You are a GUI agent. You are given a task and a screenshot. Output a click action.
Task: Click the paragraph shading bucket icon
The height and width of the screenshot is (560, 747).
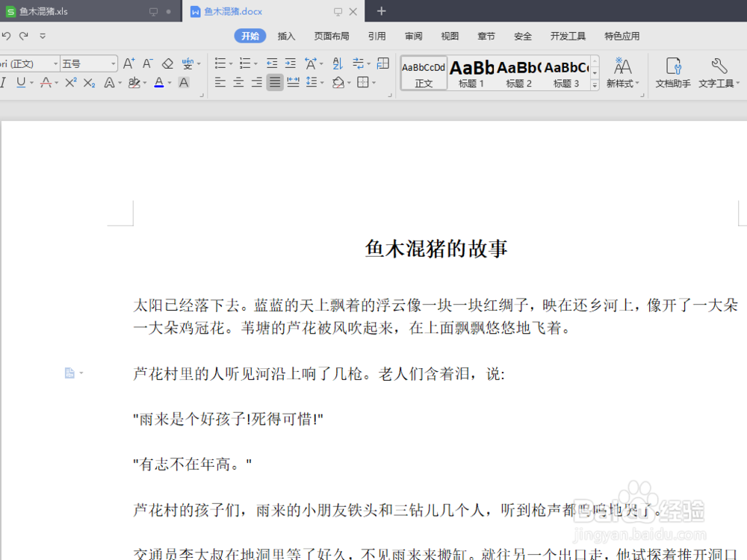pyautogui.click(x=338, y=82)
